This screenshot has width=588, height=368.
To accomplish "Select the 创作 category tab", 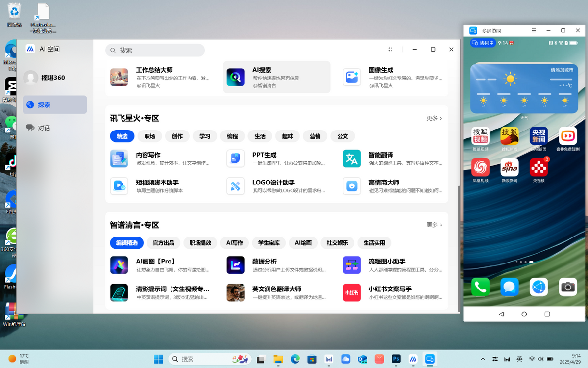I will (x=177, y=136).
